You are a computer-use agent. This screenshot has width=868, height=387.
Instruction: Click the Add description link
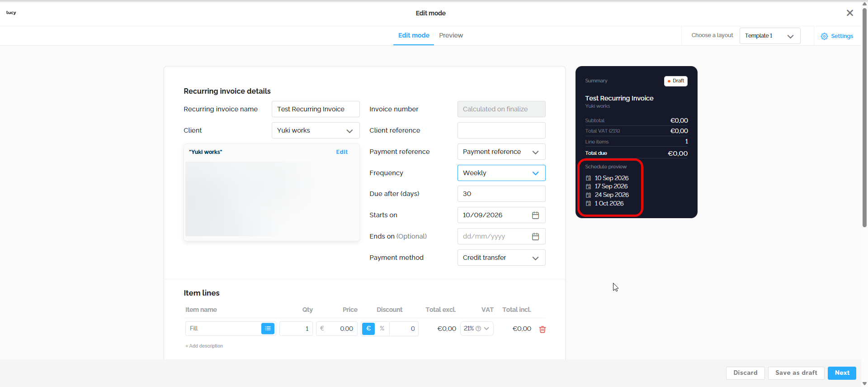point(204,346)
